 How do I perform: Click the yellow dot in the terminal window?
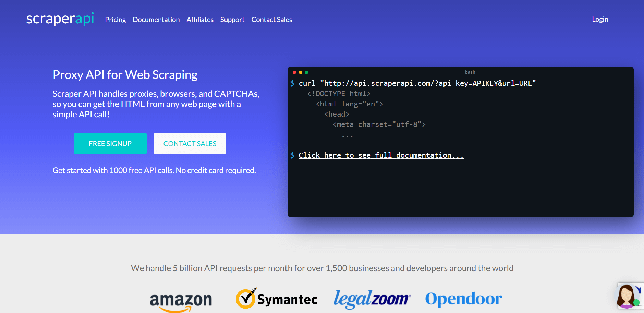pos(300,72)
